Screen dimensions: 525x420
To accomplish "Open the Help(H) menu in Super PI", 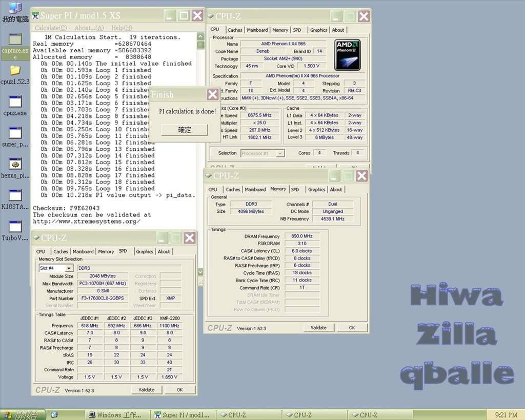I will click(x=122, y=28).
